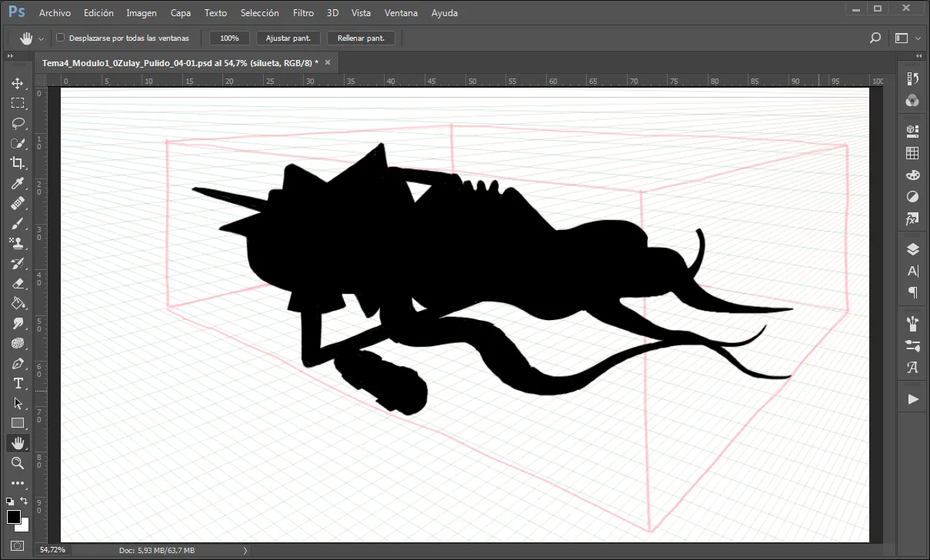
Task: Select the Hand tool in the toolbox
Action: (18, 443)
